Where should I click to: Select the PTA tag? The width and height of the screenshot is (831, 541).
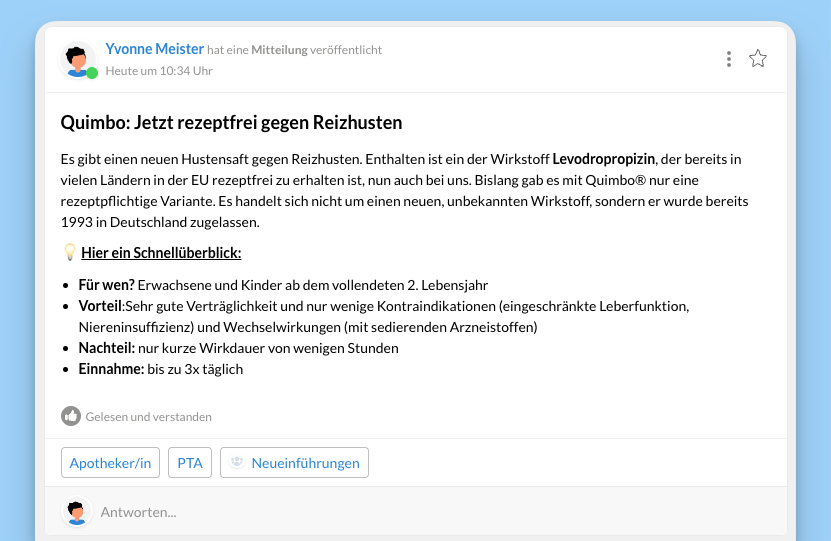190,463
